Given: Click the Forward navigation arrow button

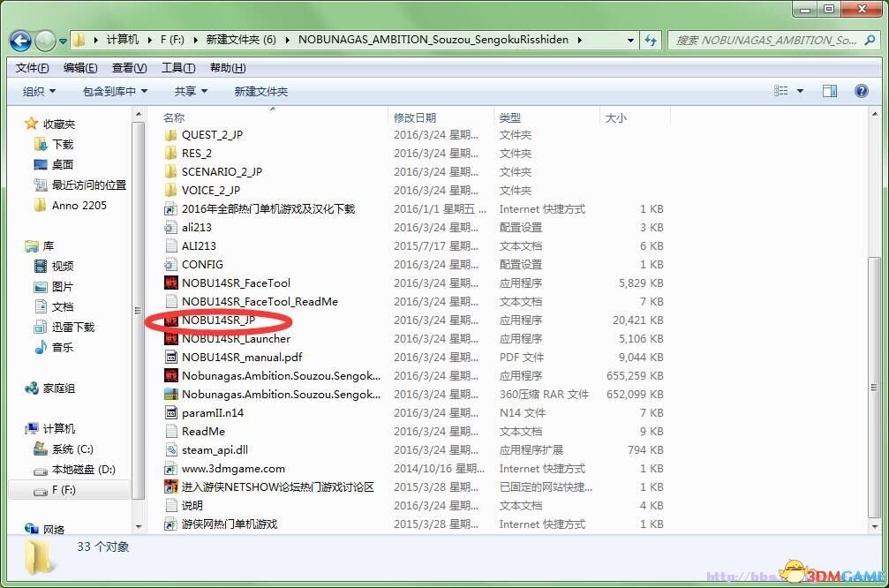Looking at the screenshot, I should coord(45,41).
